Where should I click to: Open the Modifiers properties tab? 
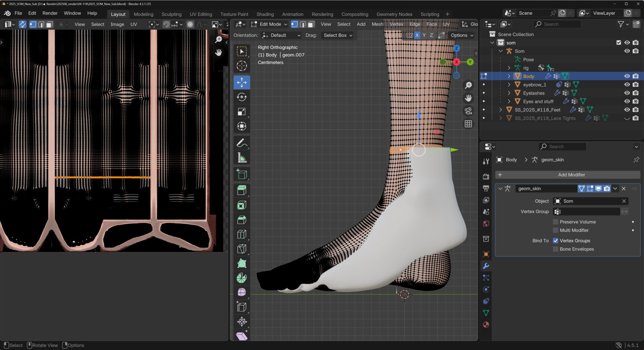[x=486, y=266]
